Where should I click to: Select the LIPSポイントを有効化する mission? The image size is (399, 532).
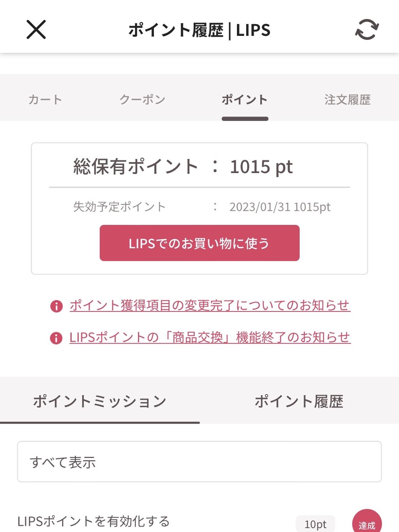click(94, 521)
